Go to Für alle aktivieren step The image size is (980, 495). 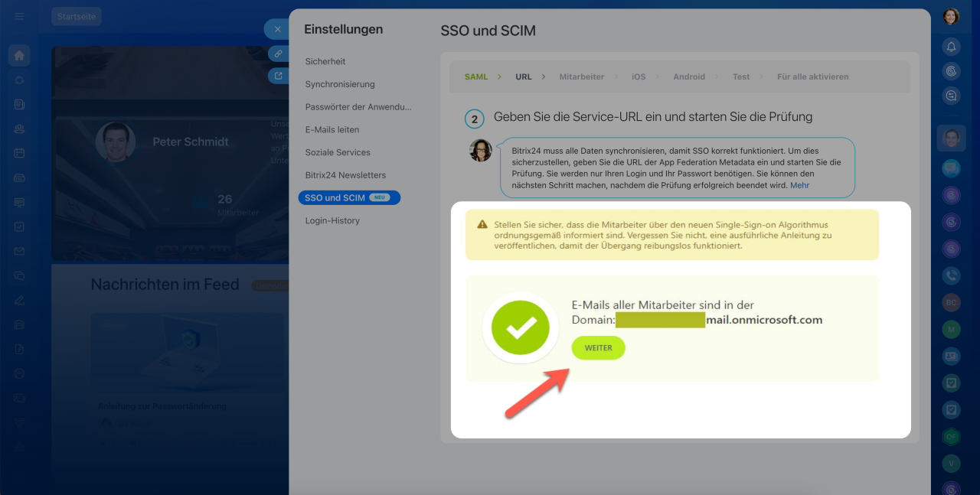coord(813,77)
